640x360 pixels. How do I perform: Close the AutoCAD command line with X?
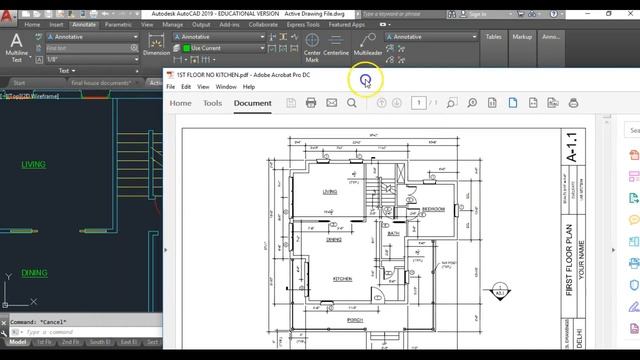click(4, 322)
